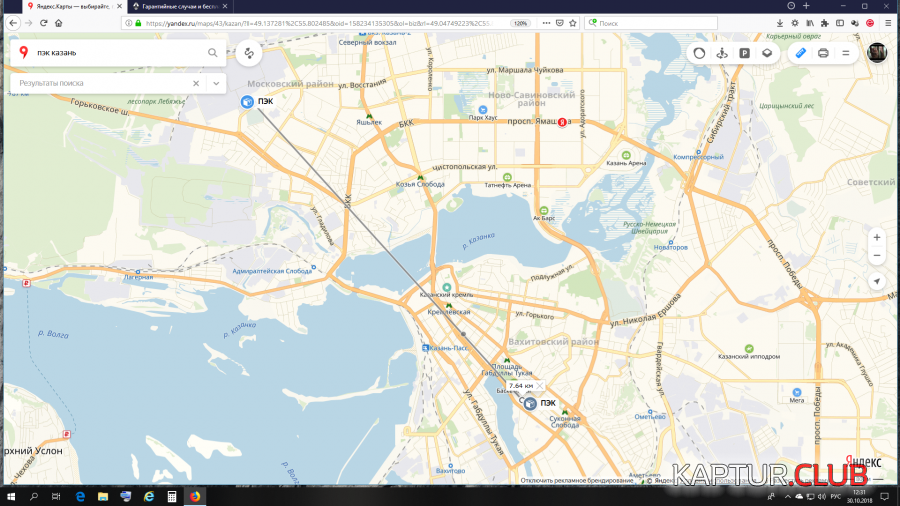Open Windows Task View
The image size is (900, 506).
tap(56, 496)
